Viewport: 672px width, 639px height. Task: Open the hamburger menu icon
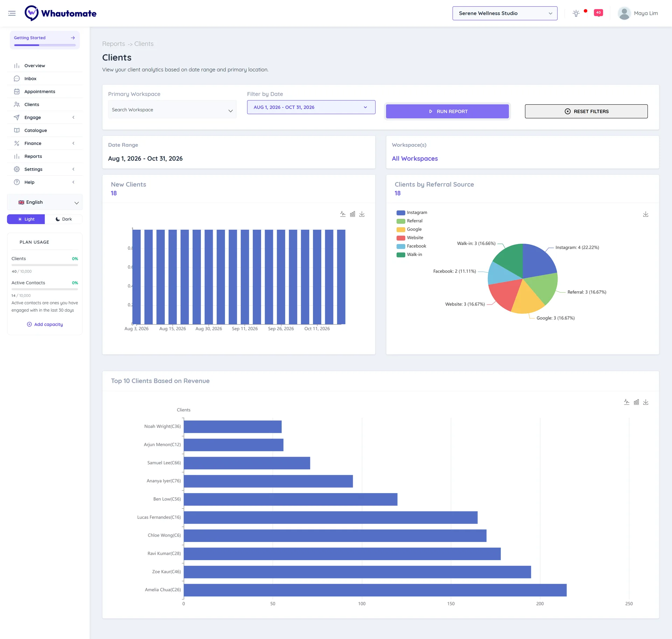tap(12, 13)
